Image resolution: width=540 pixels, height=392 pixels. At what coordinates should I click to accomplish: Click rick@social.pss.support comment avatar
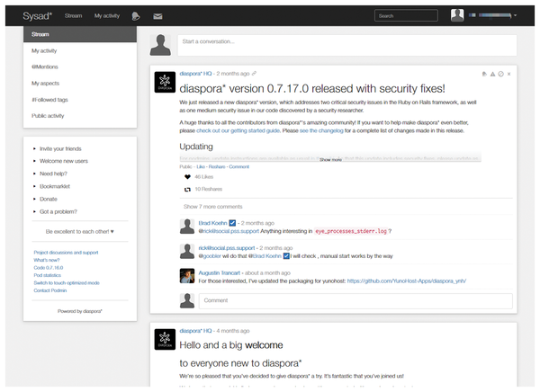187,252
